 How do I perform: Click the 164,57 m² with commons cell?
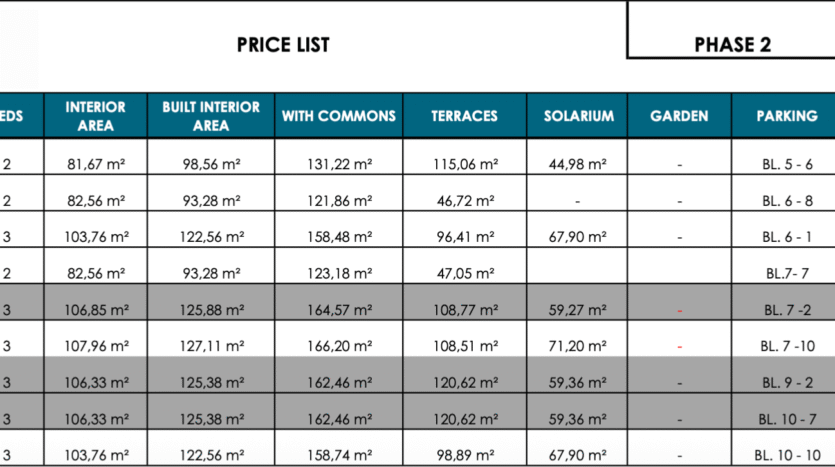(339, 302)
